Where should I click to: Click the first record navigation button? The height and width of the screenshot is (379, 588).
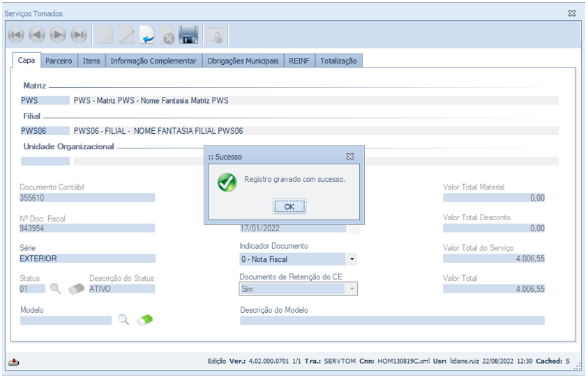coord(16,34)
